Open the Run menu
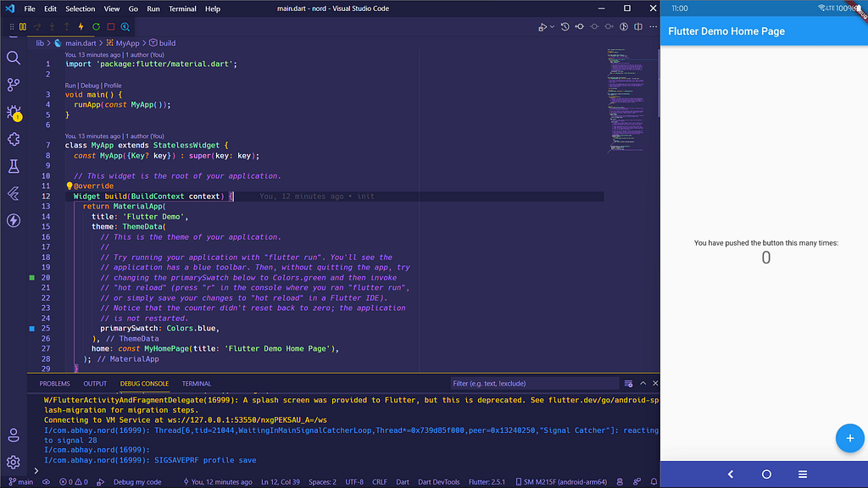868x488 pixels. pyautogui.click(x=153, y=8)
